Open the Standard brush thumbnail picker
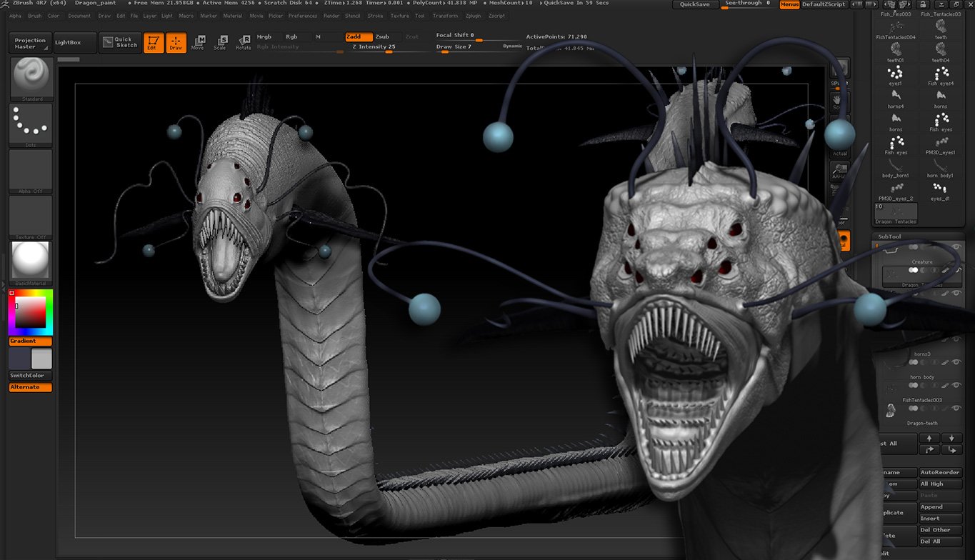975x560 pixels. (x=31, y=79)
